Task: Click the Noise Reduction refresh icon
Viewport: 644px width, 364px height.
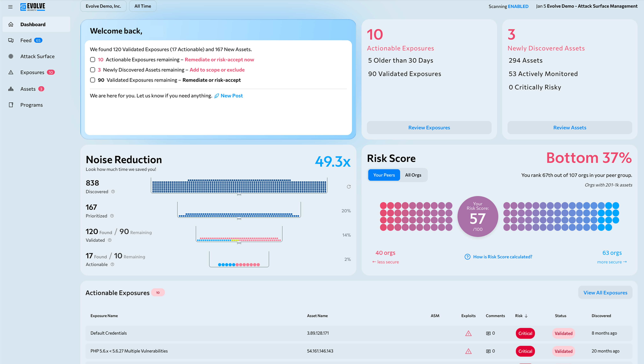Action: tap(348, 187)
